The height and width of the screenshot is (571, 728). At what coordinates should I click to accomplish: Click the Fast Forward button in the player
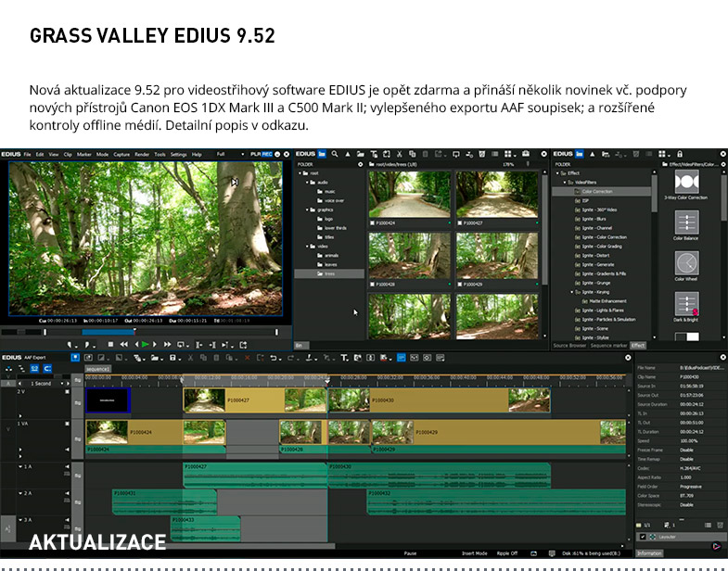click(x=168, y=345)
